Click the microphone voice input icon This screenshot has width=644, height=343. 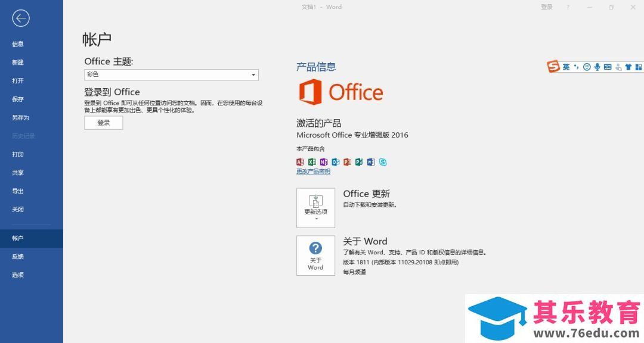(x=597, y=67)
